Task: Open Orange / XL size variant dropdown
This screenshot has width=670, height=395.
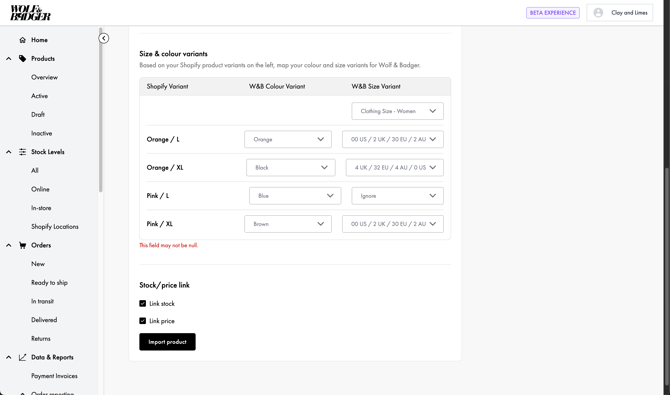Action: (x=394, y=168)
